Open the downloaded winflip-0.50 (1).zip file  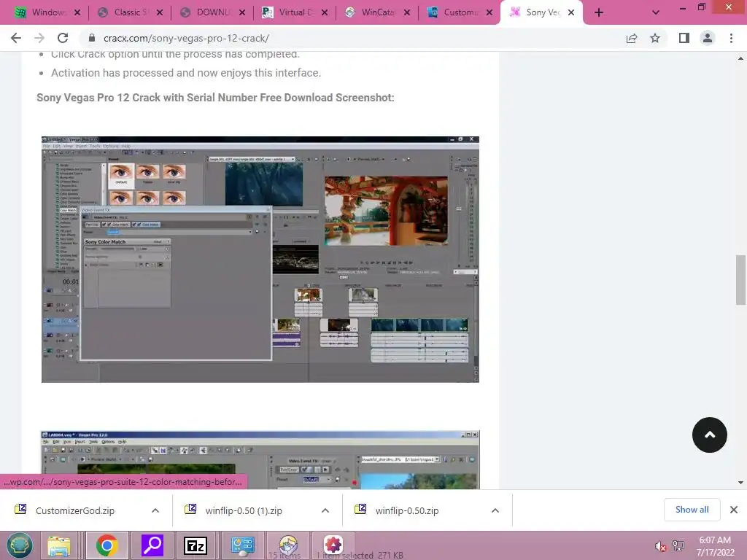(x=244, y=510)
